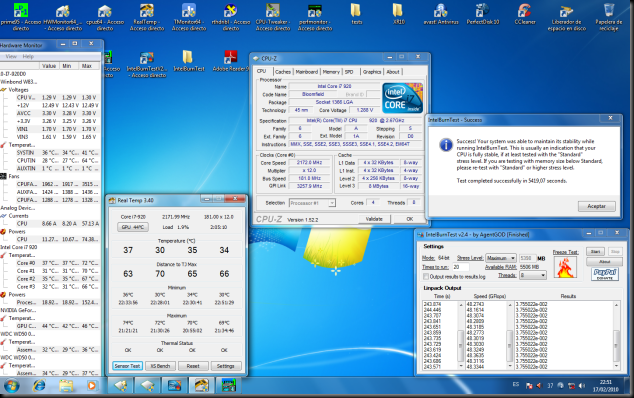Open the Papelera de reciclaje icon
Image resolution: width=634 pixels, height=398 pixels.
(x=609, y=17)
